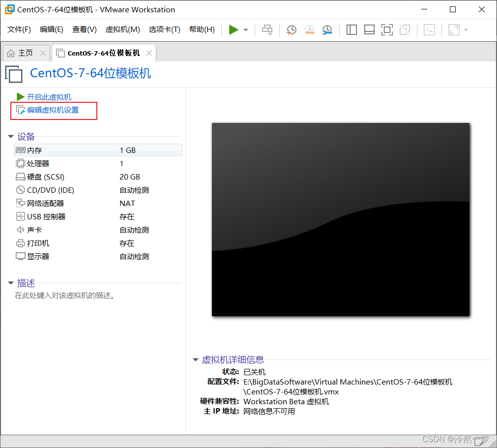The image size is (497, 448).
Task: Toggle the thumbnail bar view icon
Action: (369, 30)
